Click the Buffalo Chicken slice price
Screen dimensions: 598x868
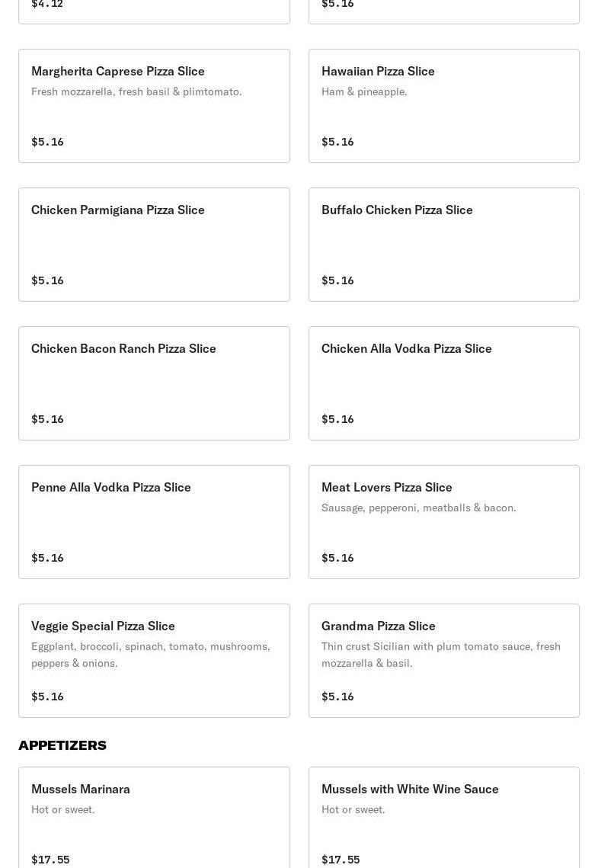click(337, 280)
